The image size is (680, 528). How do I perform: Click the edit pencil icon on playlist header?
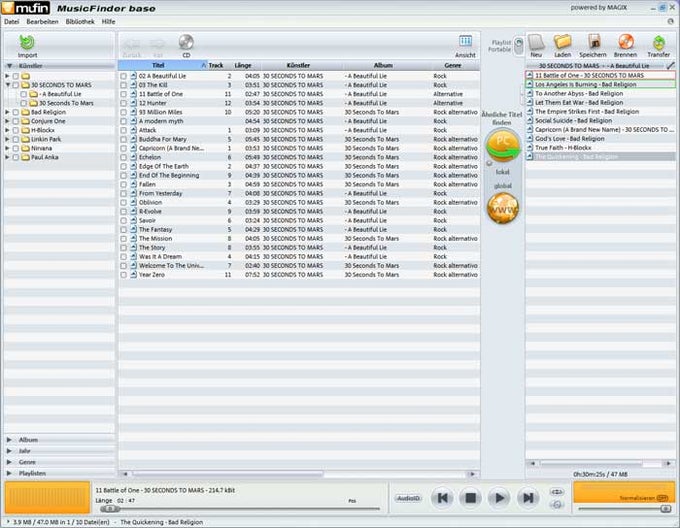tap(670, 65)
